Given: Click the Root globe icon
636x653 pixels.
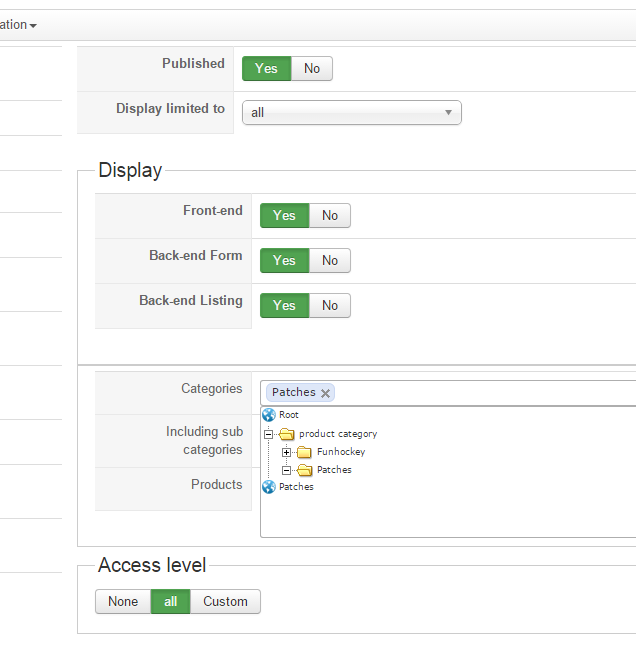Looking at the screenshot, I should pyautogui.click(x=268, y=415).
